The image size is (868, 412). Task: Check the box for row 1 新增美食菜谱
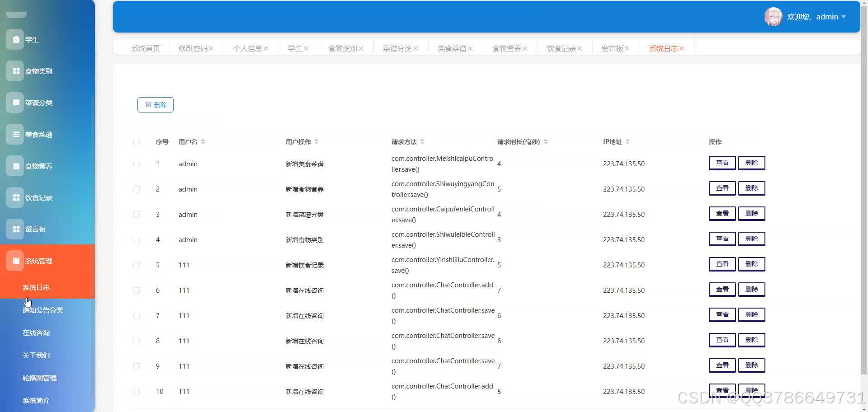tap(137, 164)
